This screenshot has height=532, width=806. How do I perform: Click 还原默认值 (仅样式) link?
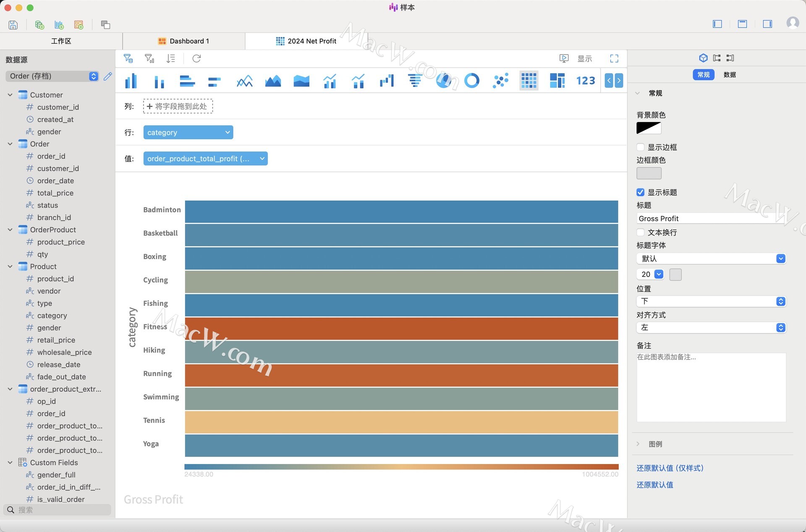[x=670, y=468]
